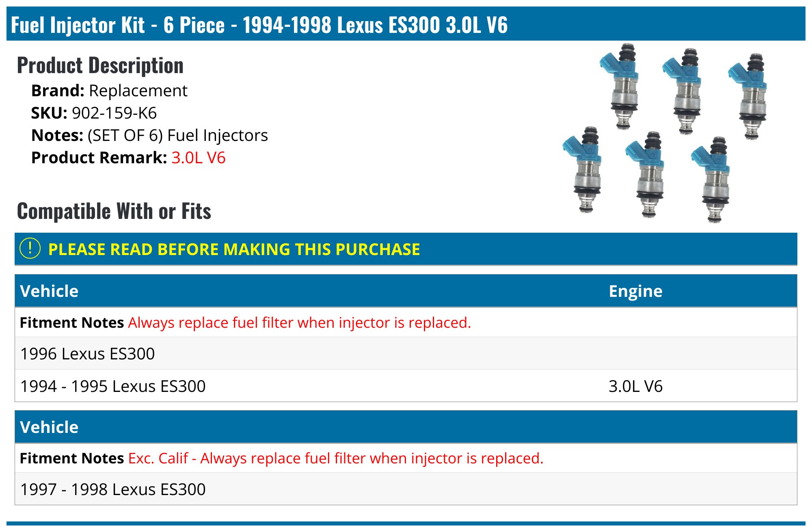Click the 3.0L V6 engine cell
The height and width of the screenshot is (532, 812).
pos(635,386)
